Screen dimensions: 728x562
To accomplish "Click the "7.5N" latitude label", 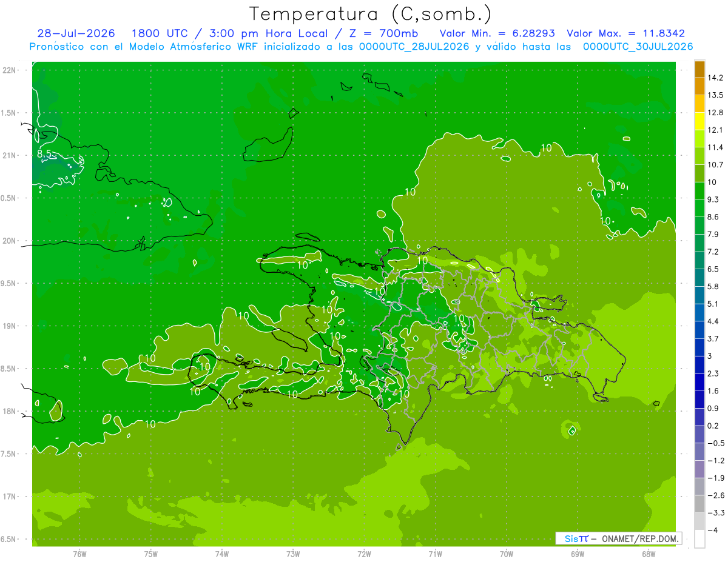I will pyautogui.click(x=8, y=454).
